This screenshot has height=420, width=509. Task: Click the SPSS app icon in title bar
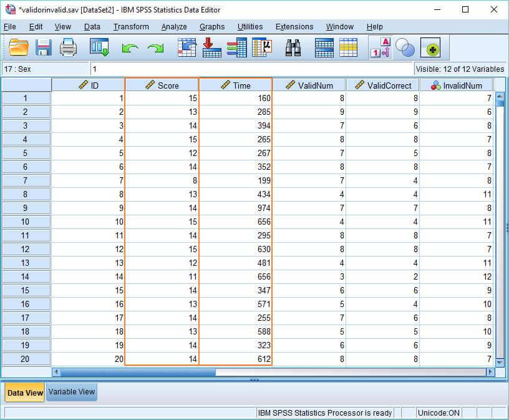click(x=11, y=9)
